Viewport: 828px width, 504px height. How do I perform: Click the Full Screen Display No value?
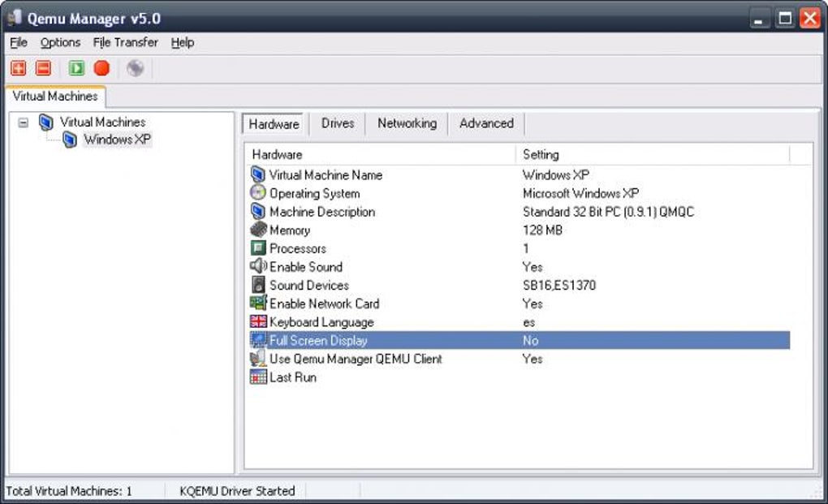pos(530,340)
